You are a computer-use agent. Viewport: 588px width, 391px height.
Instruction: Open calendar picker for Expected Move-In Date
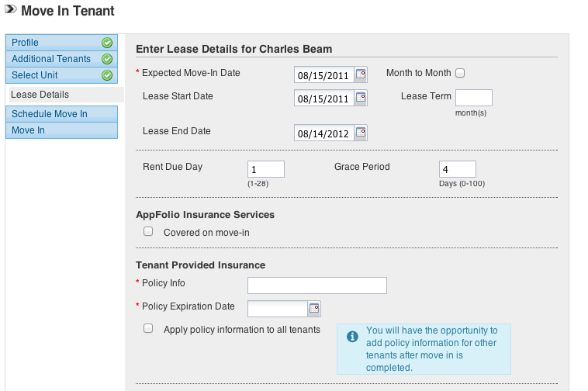361,74
